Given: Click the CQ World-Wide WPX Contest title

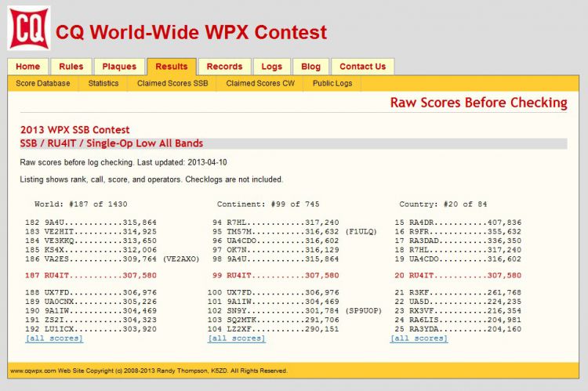Looking at the screenshot, I should coord(191,32).
